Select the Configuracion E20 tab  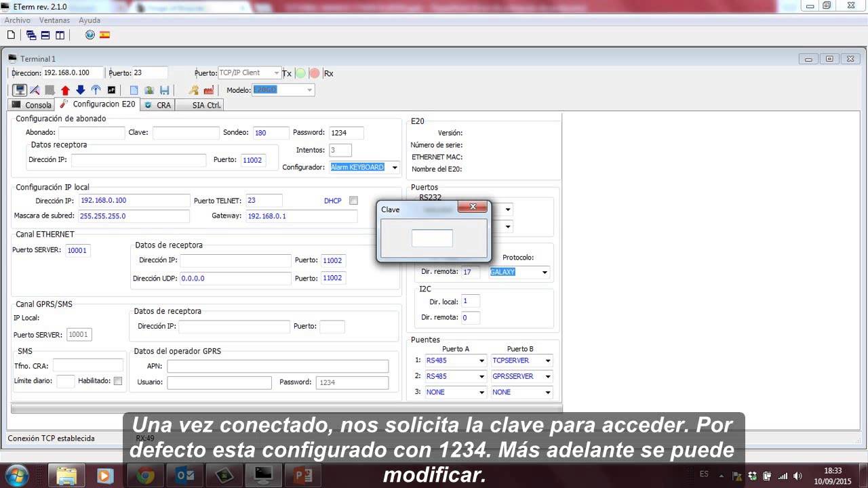[98, 104]
